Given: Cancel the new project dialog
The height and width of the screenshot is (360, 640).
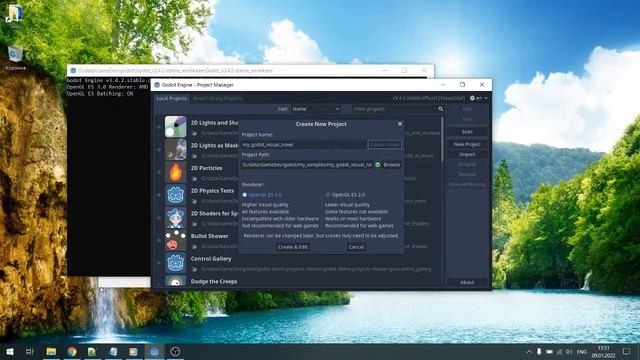Looking at the screenshot, I should (356, 247).
